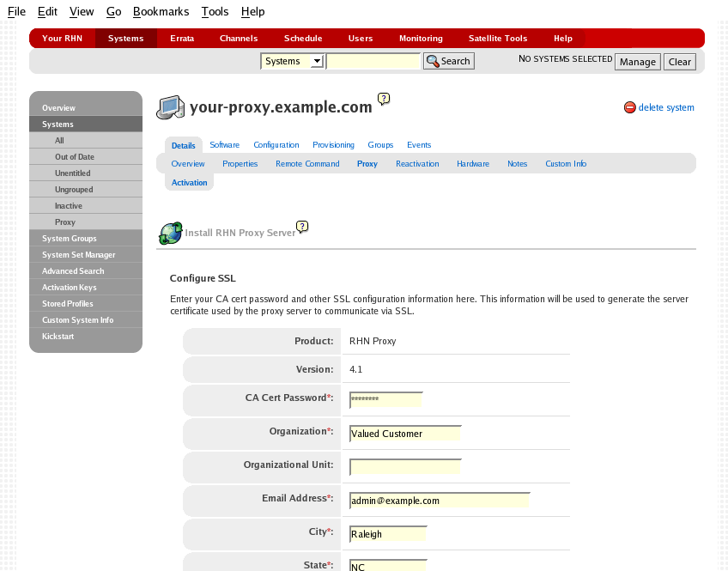Open the browser Help menu

pos(253,12)
